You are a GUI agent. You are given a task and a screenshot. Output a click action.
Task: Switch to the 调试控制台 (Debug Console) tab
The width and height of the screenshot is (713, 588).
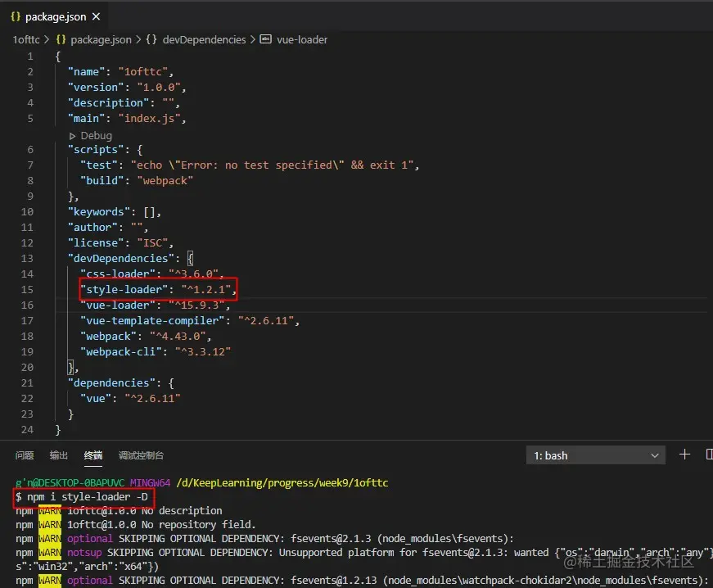(x=141, y=455)
